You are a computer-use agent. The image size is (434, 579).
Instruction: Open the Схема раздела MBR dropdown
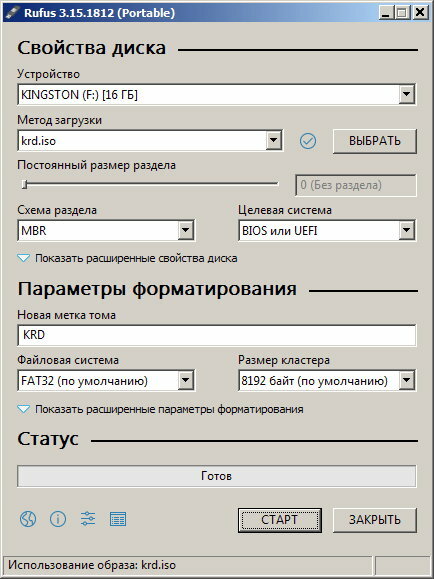pos(106,231)
